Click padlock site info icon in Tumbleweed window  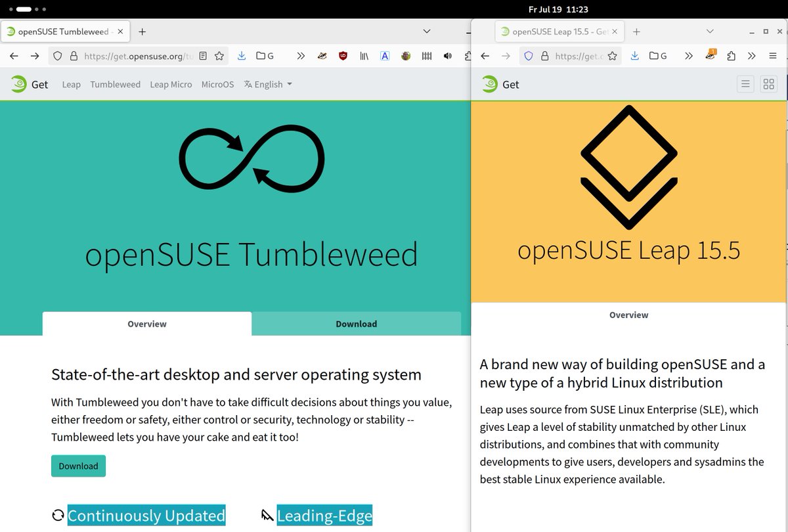pos(74,56)
